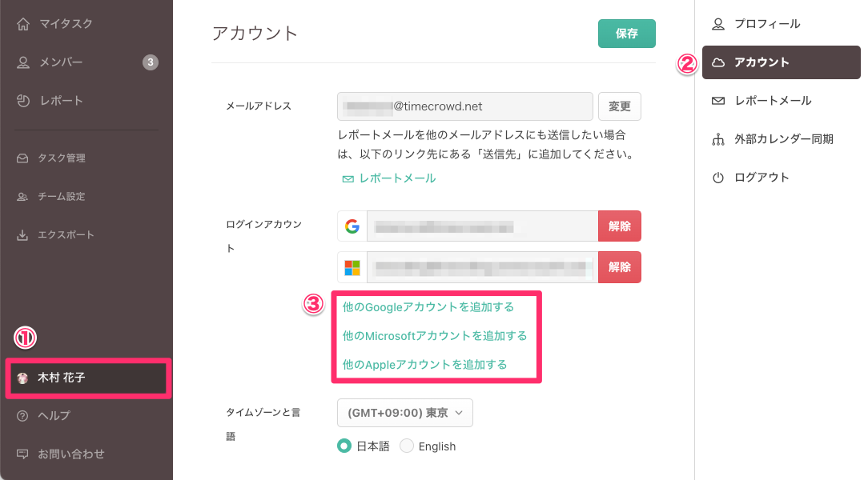The height and width of the screenshot is (480, 868).
Task: Open the 木村 花子 user menu
Action: point(88,378)
